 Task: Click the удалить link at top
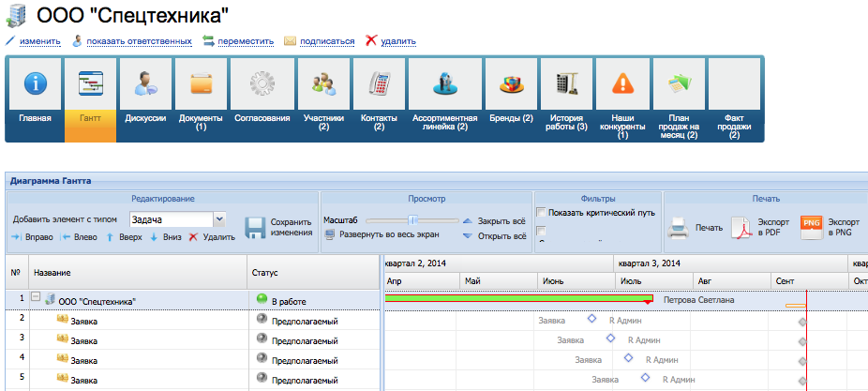point(398,41)
